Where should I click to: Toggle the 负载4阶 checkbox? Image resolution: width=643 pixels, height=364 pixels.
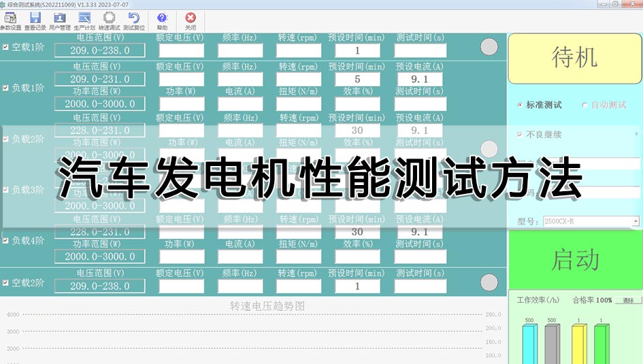6,241
